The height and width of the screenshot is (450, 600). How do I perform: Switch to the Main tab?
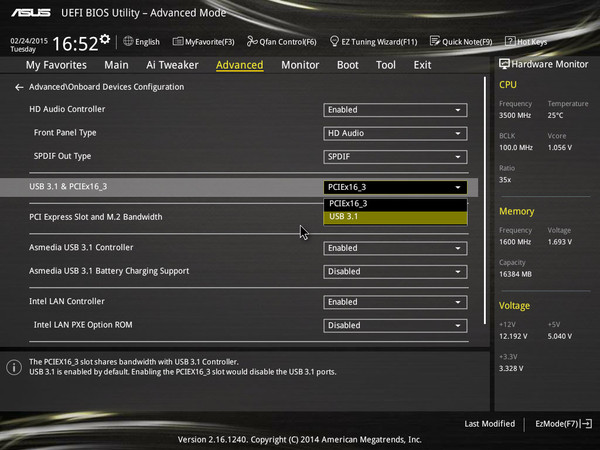coord(116,65)
